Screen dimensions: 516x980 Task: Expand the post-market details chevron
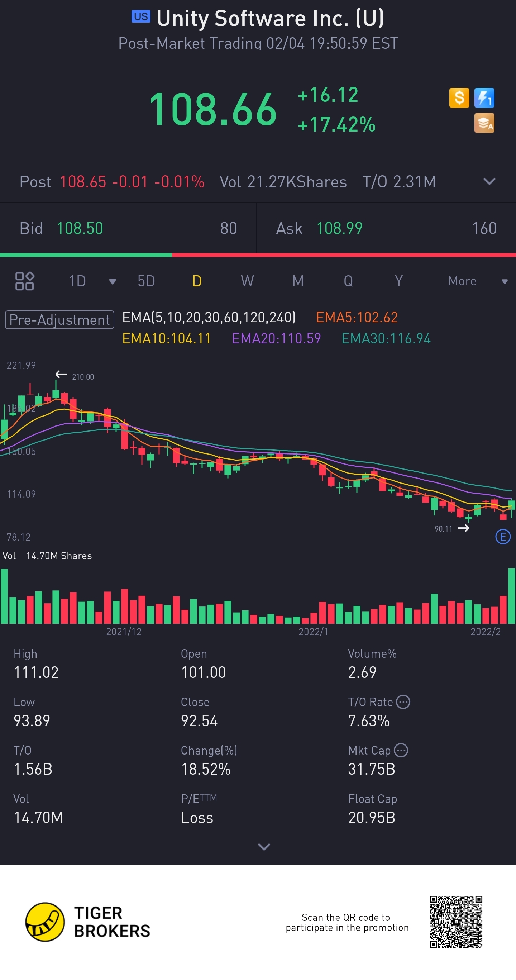click(489, 181)
